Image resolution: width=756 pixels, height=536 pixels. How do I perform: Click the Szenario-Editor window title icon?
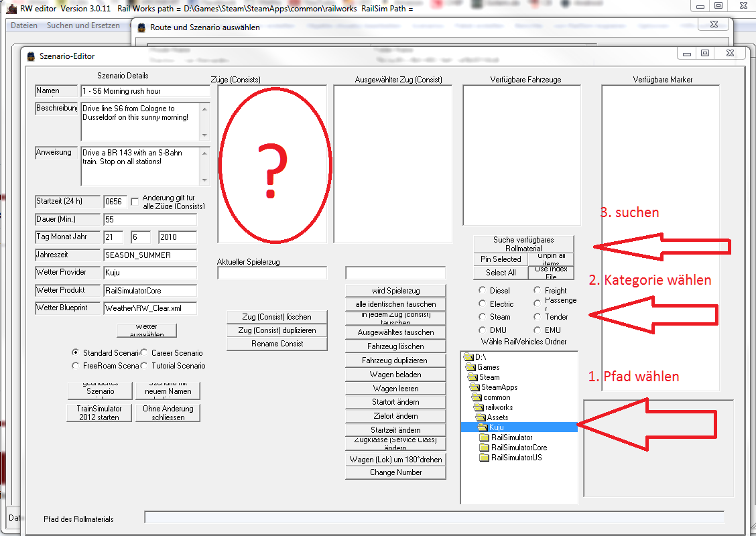30,57
